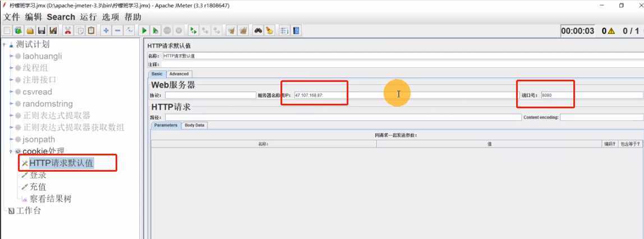
Task: Open Help with the blue book icon
Action: (x=296, y=30)
